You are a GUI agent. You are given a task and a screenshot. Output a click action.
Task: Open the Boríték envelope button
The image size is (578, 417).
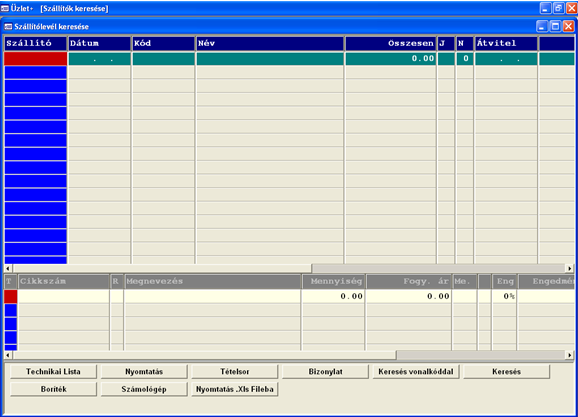(53, 389)
